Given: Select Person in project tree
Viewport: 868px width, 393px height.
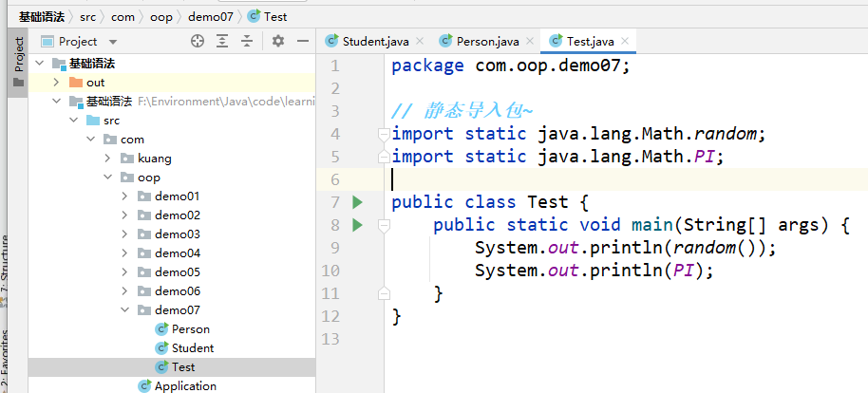Looking at the screenshot, I should (172, 329).
